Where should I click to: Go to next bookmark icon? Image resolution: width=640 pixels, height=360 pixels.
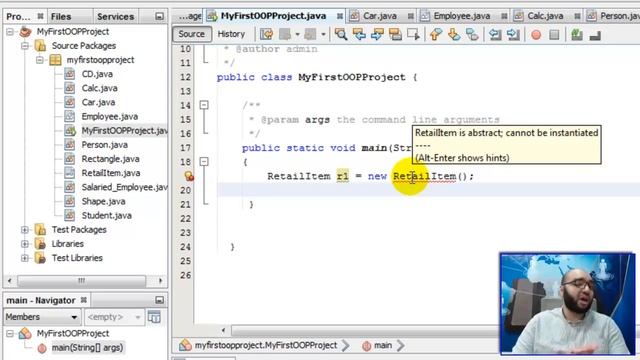pyautogui.click(x=454, y=34)
